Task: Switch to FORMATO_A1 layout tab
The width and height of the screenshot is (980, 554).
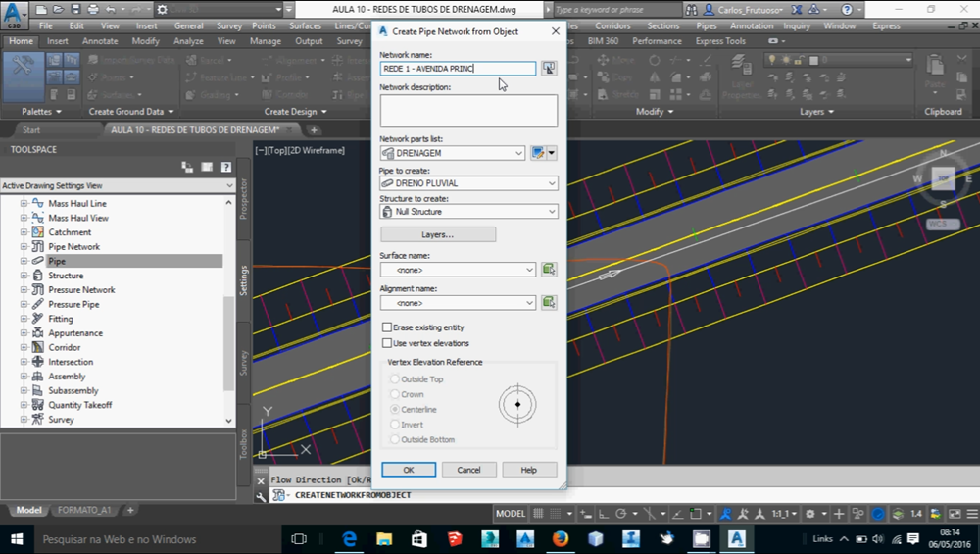Action: [x=84, y=510]
